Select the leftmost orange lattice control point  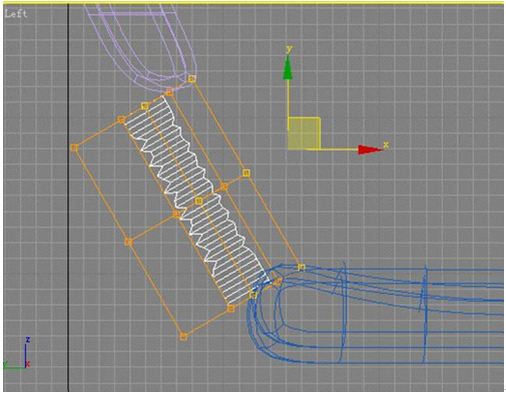pos(75,147)
